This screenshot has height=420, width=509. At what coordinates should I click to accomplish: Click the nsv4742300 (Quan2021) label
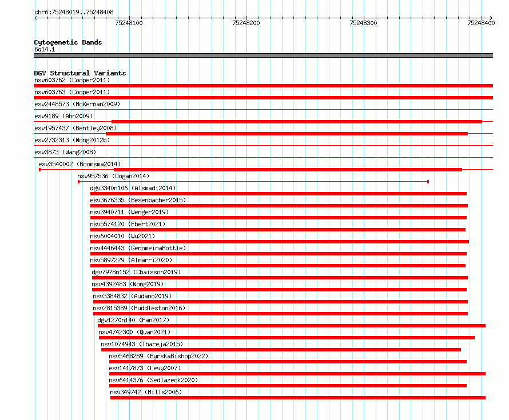(134, 332)
